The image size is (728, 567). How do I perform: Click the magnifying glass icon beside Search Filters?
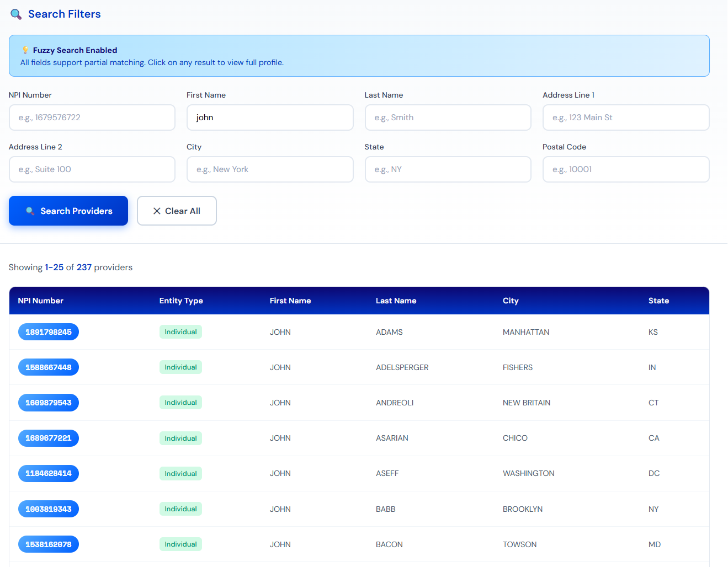pyautogui.click(x=15, y=14)
